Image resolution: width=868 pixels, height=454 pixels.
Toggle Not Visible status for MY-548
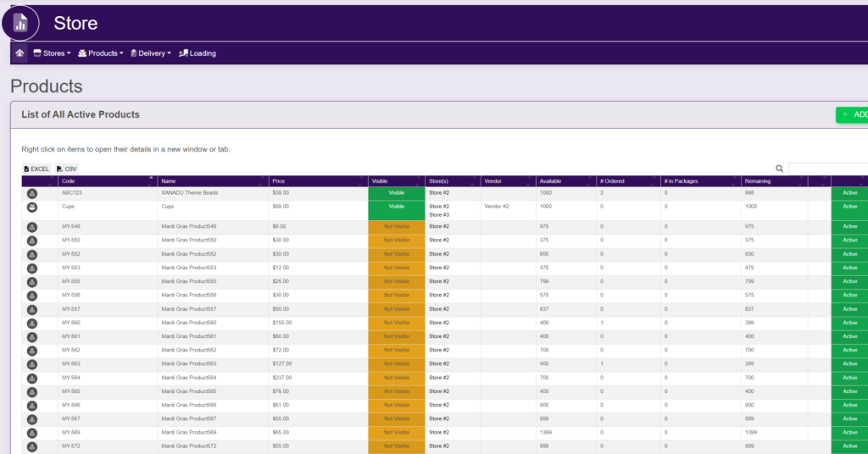coord(396,227)
